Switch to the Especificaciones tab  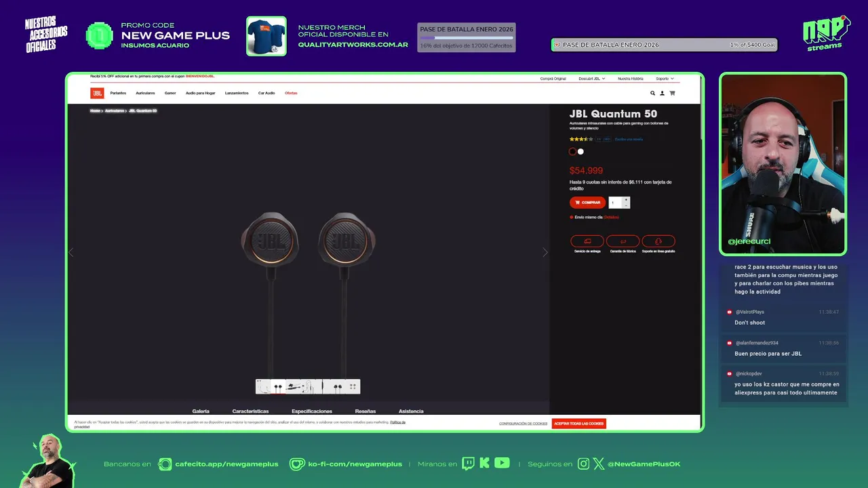click(x=312, y=411)
